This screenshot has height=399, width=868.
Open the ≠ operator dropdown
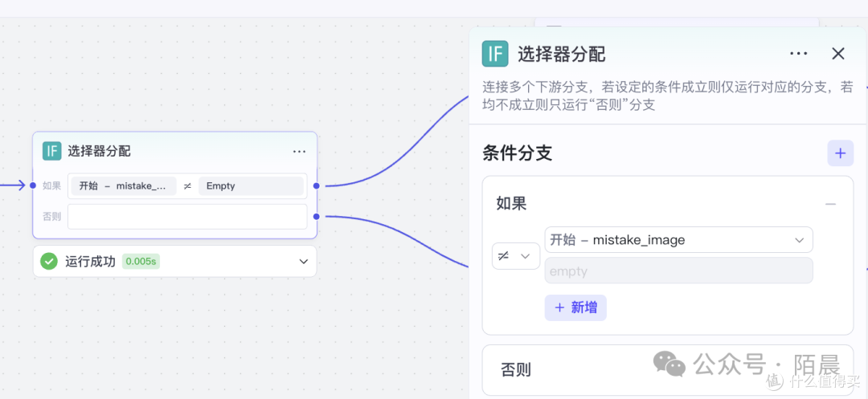point(516,256)
